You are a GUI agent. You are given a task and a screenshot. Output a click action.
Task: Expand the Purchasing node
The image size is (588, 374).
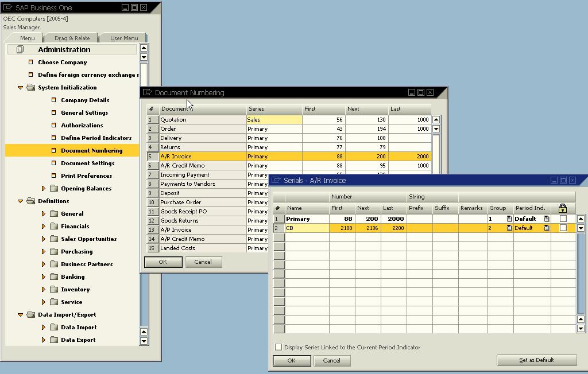pyautogui.click(x=44, y=251)
